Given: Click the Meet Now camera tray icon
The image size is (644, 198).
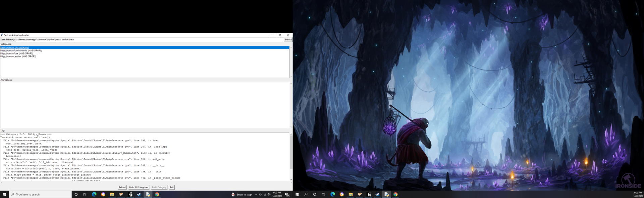Looking at the screenshot, I should [x=260, y=194].
